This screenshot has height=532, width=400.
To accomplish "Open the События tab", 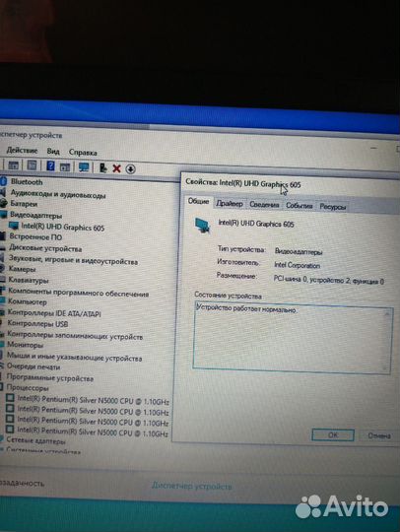I will pyautogui.click(x=299, y=205).
